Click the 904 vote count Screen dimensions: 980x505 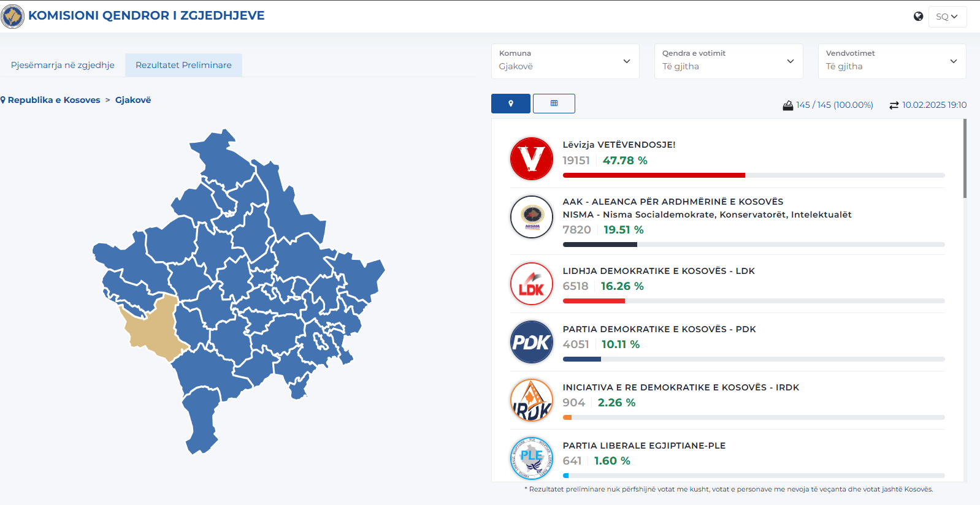pyautogui.click(x=573, y=403)
